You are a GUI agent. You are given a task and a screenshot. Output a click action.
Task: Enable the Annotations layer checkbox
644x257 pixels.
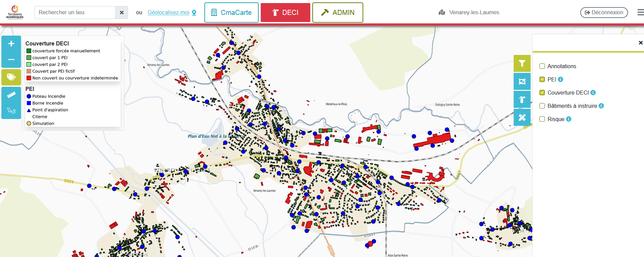click(542, 66)
